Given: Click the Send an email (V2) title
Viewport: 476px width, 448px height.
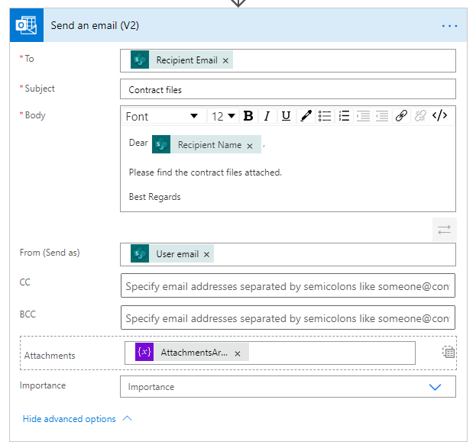Looking at the screenshot, I should [95, 25].
